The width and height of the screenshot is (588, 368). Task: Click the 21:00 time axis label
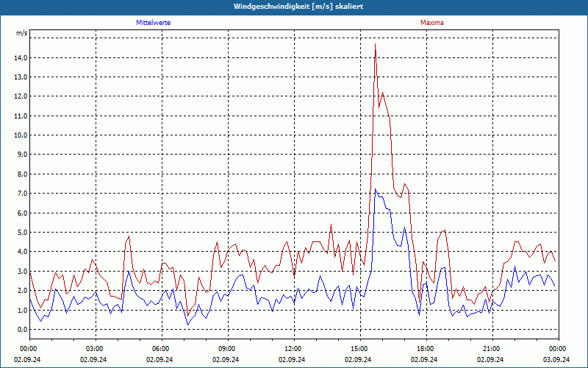point(492,349)
